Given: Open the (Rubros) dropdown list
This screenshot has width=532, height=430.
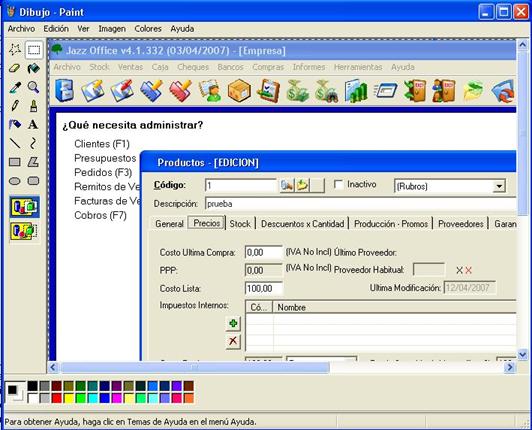Looking at the screenshot, I should [499, 186].
